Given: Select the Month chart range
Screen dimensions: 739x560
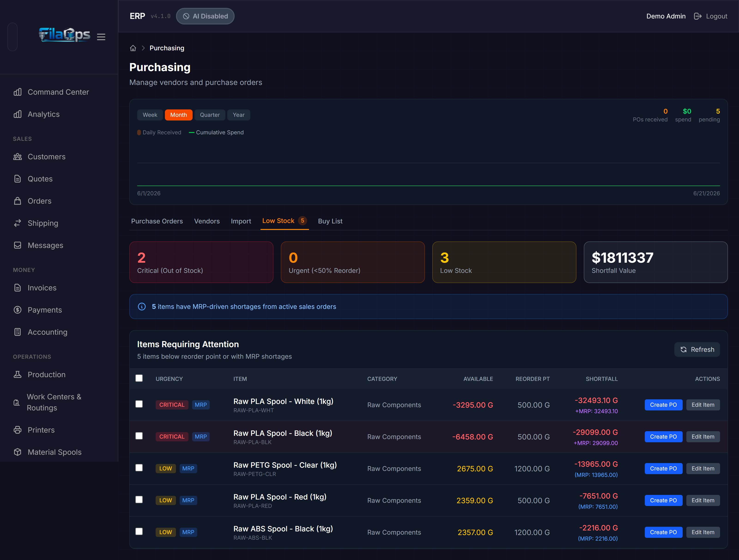Looking at the screenshot, I should point(179,115).
